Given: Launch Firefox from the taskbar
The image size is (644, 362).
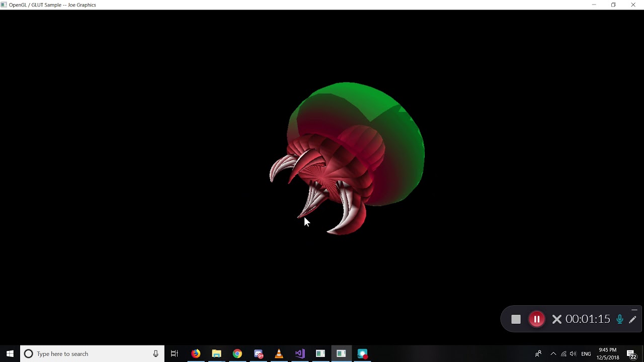Looking at the screenshot, I should [196, 353].
